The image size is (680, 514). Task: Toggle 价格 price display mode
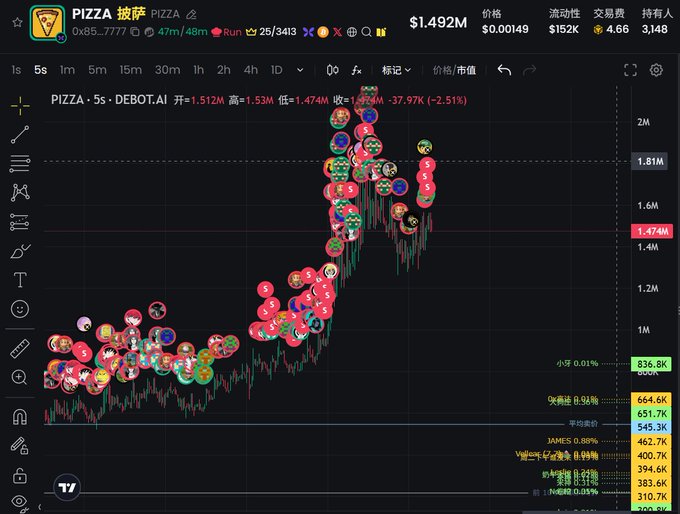[x=442, y=70]
